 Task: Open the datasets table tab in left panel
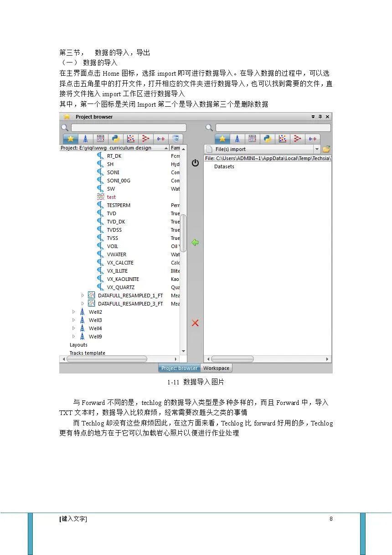pyautogui.click(x=101, y=139)
